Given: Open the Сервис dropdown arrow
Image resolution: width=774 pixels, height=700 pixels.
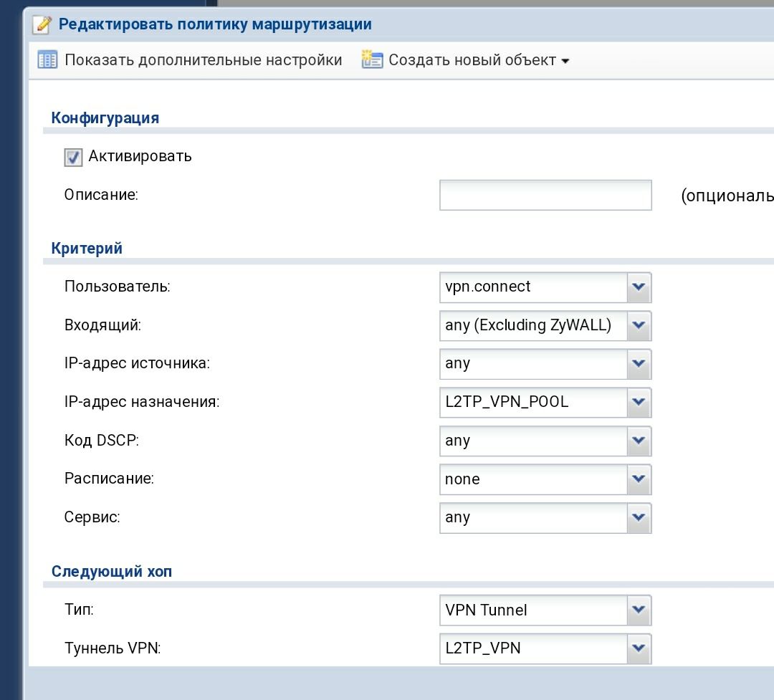Looking at the screenshot, I should pyautogui.click(x=639, y=518).
